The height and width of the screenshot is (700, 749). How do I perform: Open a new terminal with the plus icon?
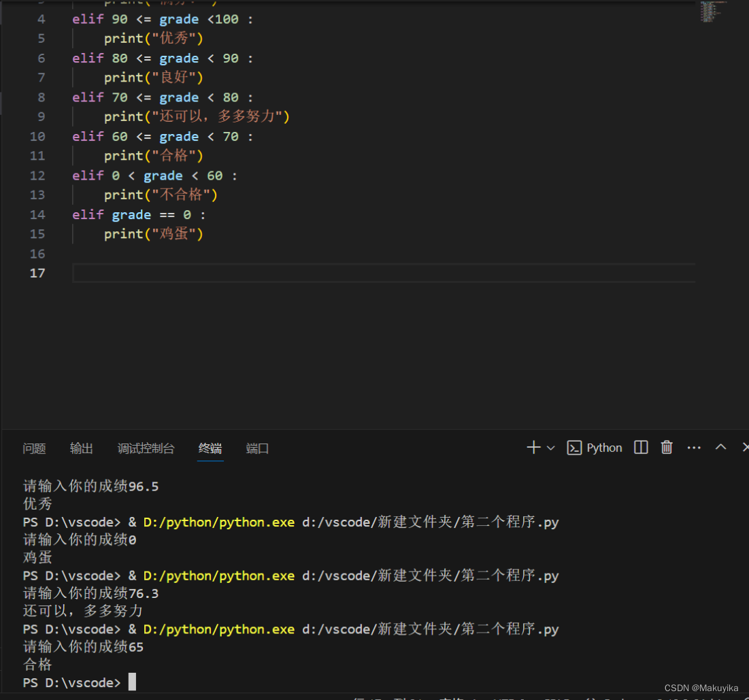tap(535, 448)
